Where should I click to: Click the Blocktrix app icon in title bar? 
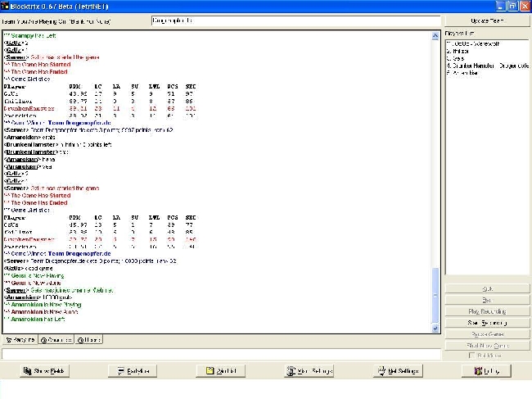tap(5, 6)
